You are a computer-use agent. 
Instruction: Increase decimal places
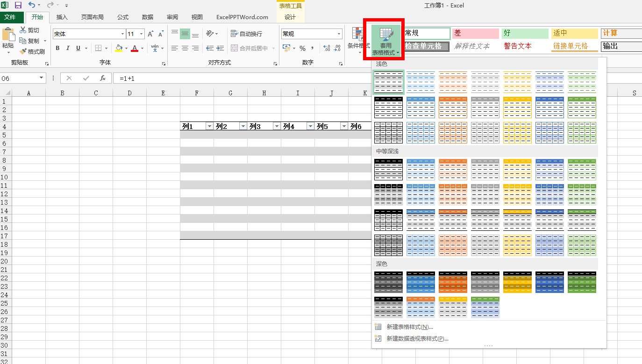[326, 48]
